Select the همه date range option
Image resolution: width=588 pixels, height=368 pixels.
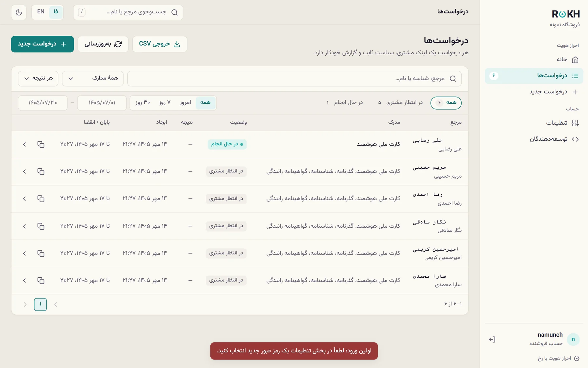tap(205, 102)
